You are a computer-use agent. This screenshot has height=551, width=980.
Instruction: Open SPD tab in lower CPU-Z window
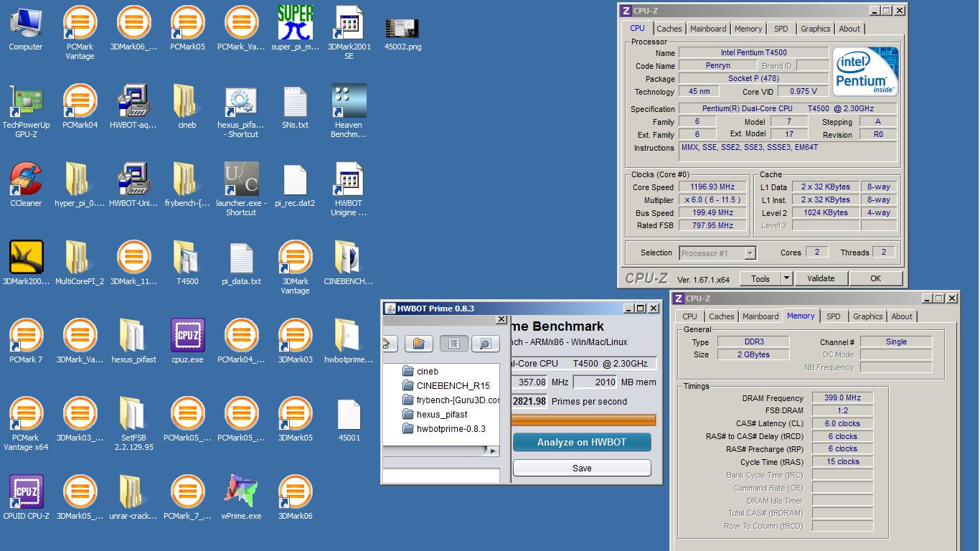click(x=834, y=316)
